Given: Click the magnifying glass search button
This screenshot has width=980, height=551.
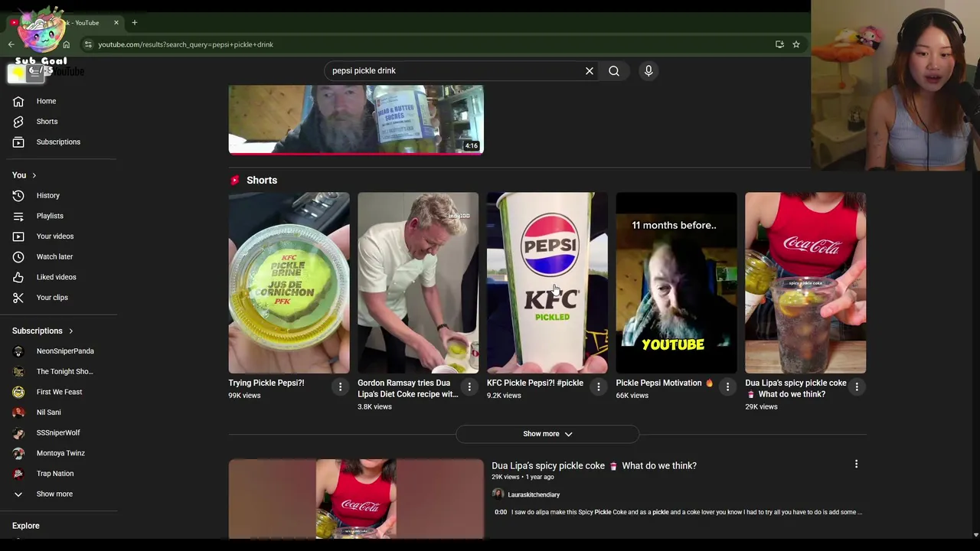Looking at the screenshot, I should pyautogui.click(x=614, y=70).
